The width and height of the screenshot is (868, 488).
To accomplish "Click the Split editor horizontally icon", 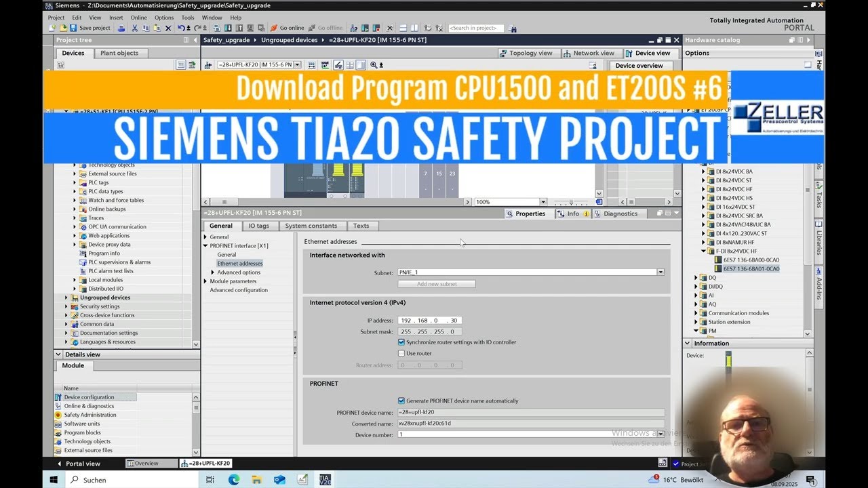I will (x=403, y=28).
